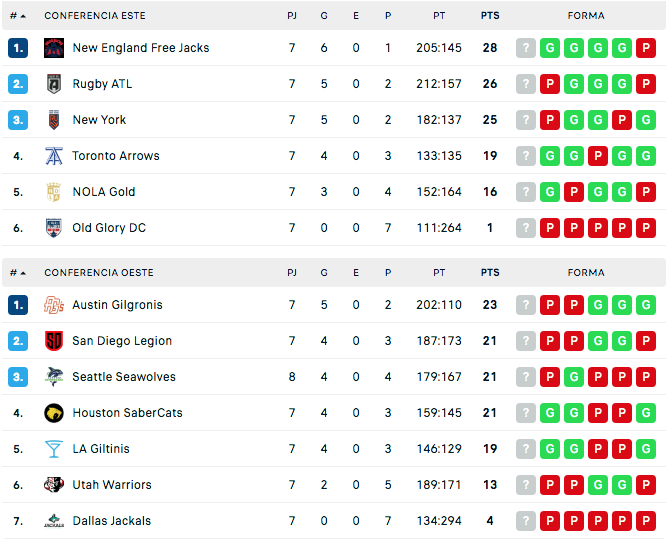
Task: Click the San Diego Legion SD logo
Action: (x=54, y=341)
